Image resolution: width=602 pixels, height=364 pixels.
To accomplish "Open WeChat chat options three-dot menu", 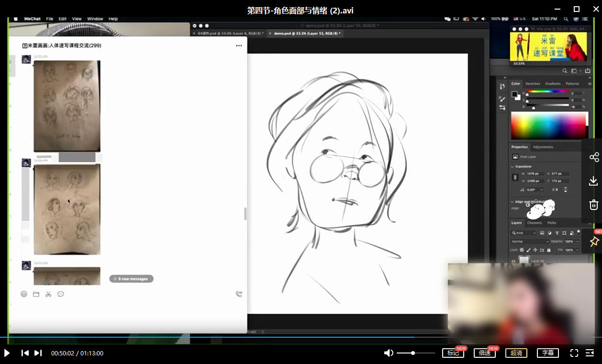I will 239,46.
